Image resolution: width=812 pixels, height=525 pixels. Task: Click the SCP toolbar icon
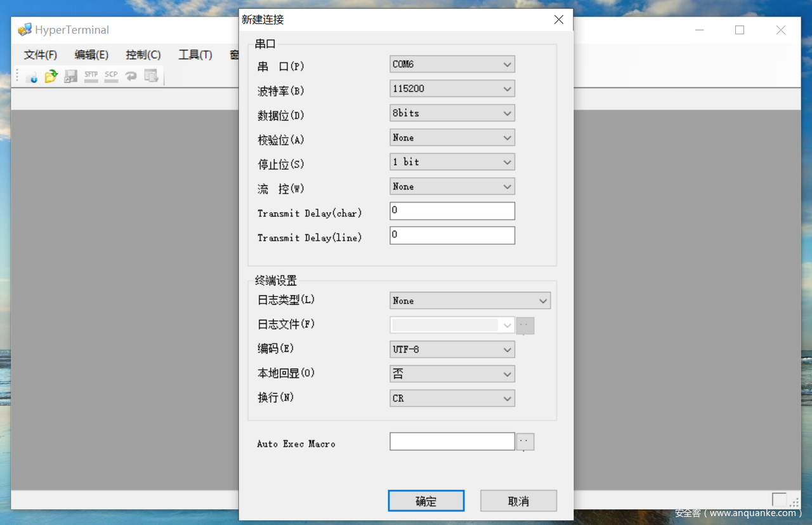pos(111,76)
